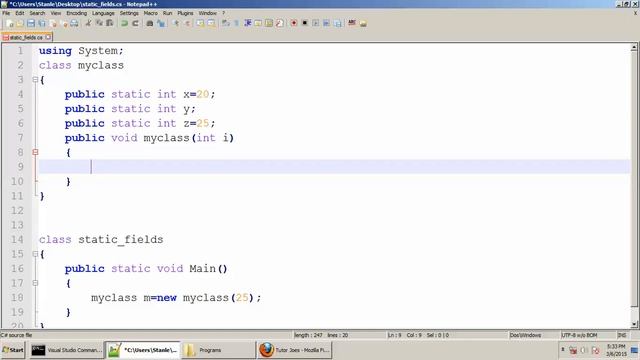The image size is (640, 360).
Task: Click the Print toolbar icon
Action: pos(74,23)
